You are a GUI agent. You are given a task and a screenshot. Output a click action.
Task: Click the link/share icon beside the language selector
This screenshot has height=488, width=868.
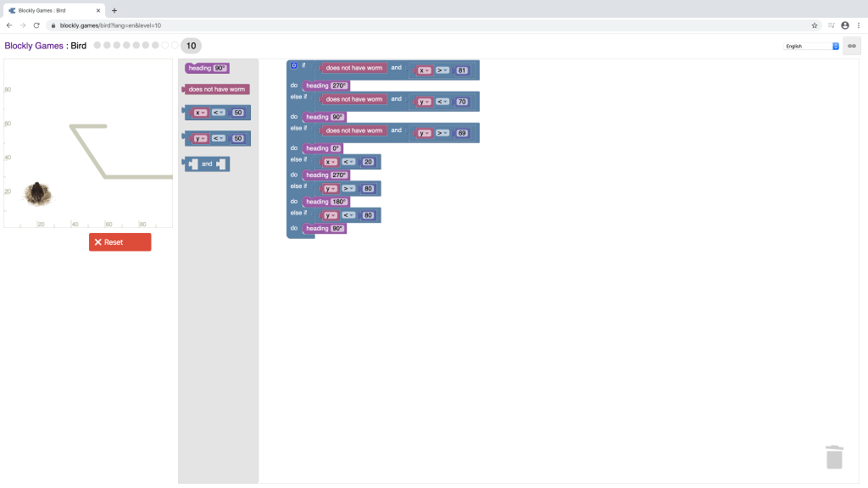(x=852, y=46)
